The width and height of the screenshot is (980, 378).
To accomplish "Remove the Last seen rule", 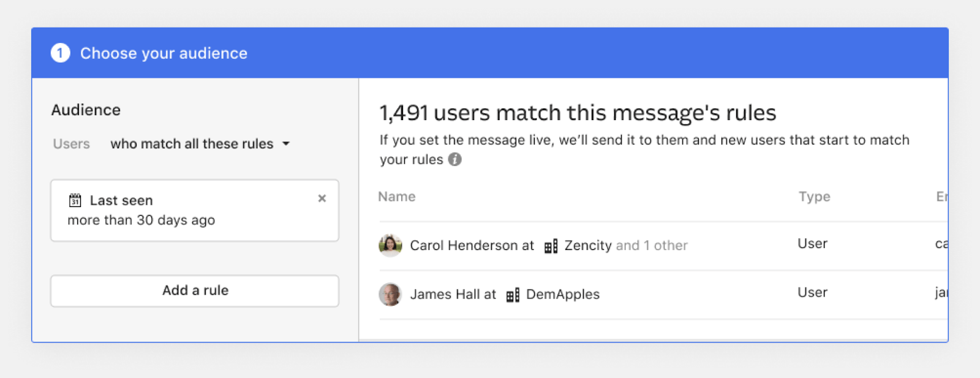I will 322,198.
